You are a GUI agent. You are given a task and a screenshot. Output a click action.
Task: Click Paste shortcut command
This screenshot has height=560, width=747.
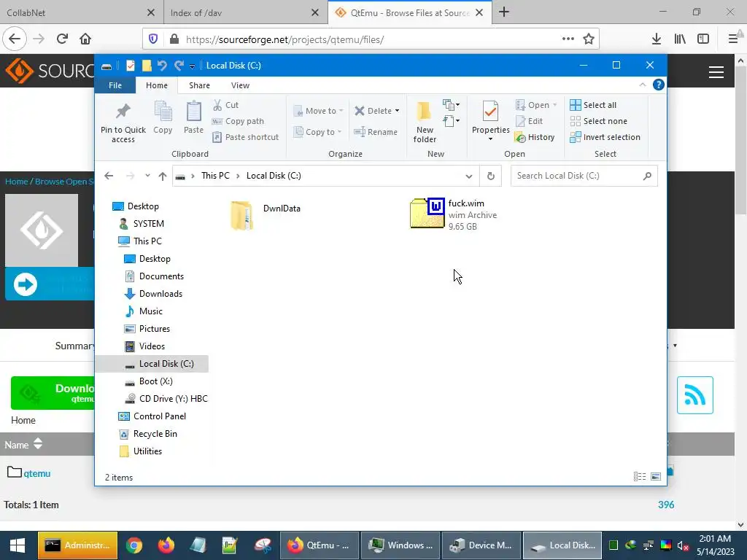(245, 137)
